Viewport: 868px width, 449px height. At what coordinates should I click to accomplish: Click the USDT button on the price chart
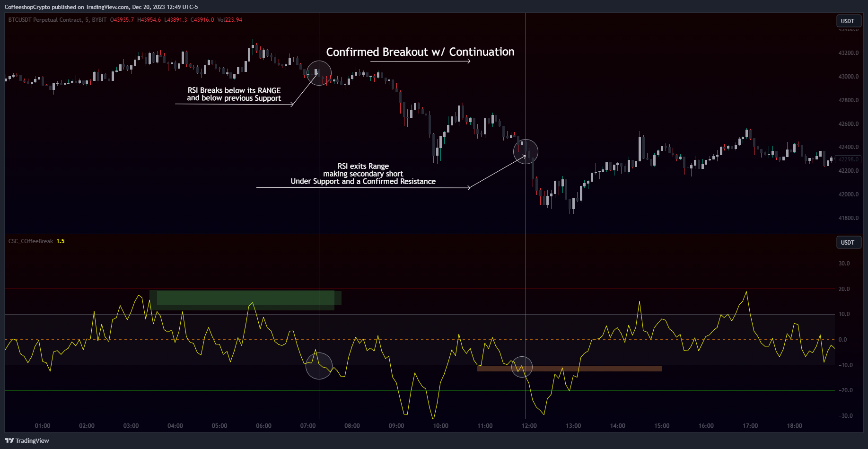(848, 21)
